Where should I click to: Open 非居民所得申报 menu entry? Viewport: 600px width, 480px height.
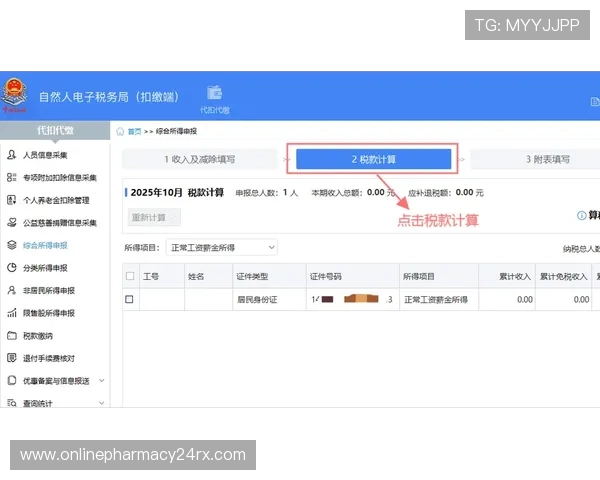coord(49,291)
